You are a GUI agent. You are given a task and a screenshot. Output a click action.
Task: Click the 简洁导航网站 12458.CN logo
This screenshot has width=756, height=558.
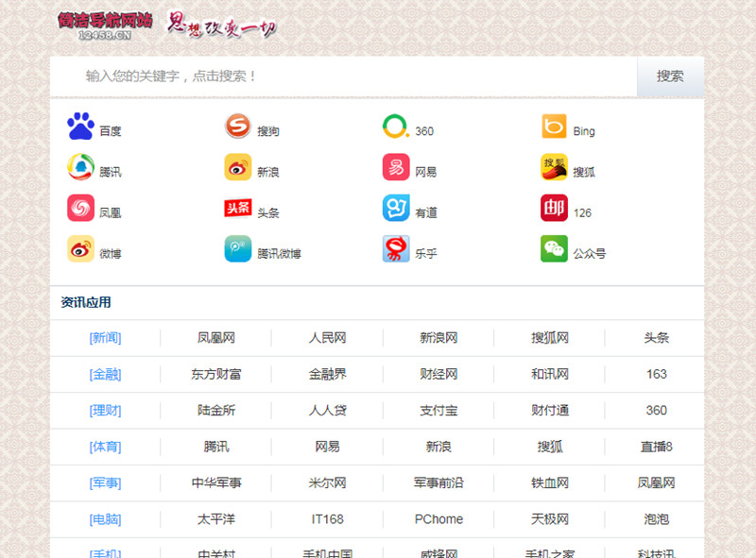105,25
